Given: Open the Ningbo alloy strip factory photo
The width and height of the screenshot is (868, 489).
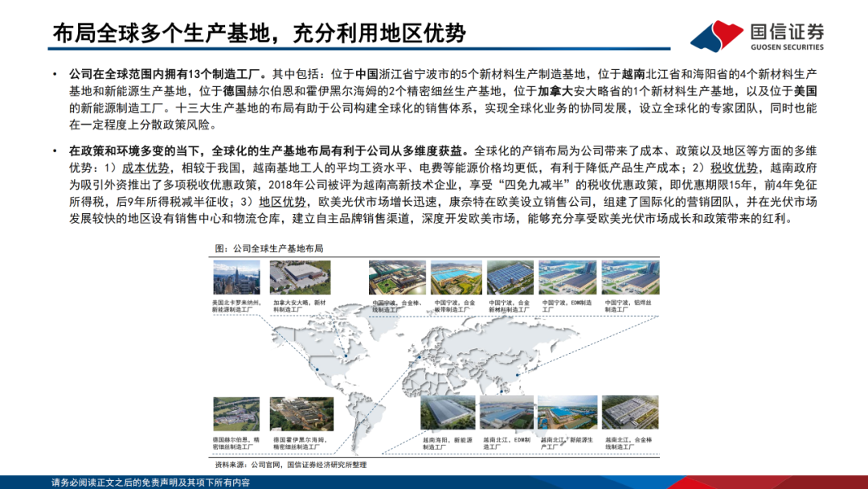Looking at the screenshot, I should click(x=457, y=277).
